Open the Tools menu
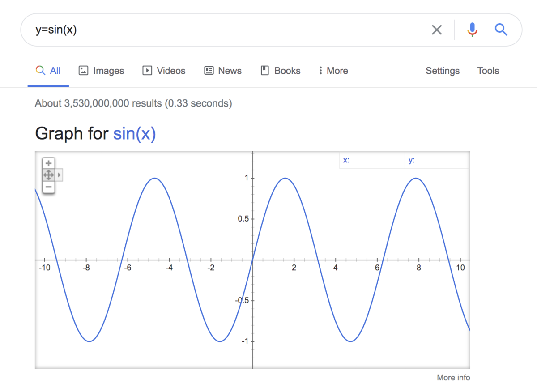The height and width of the screenshot is (392, 537). pos(488,71)
